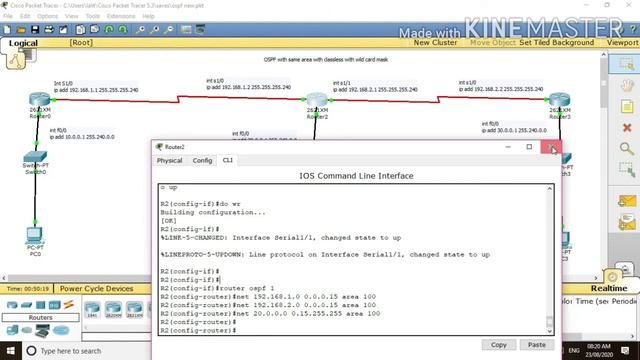Viewport: 640px width, 360px height.
Task: Select the WAN Emulation cloud icon
Action: coord(27,330)
